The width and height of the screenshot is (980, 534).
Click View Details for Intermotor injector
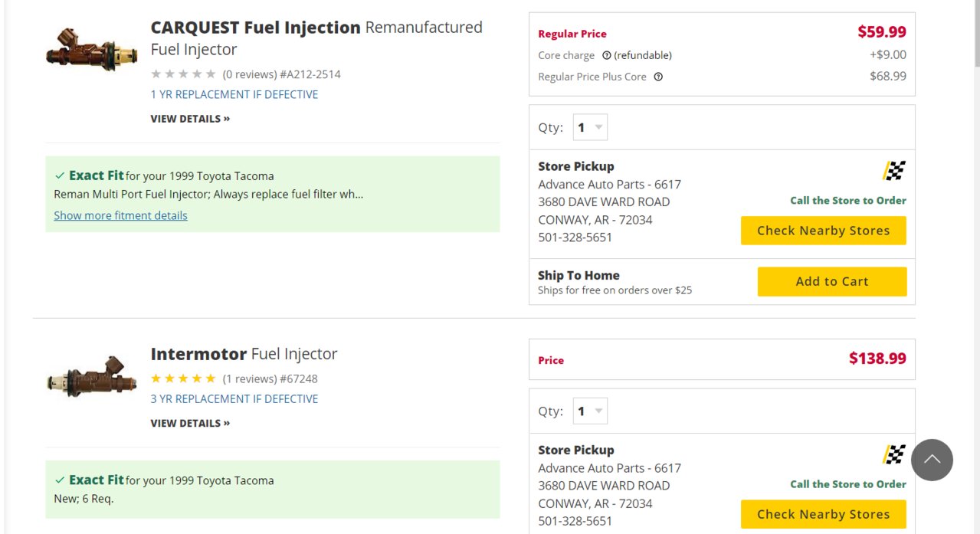(190, 423)
